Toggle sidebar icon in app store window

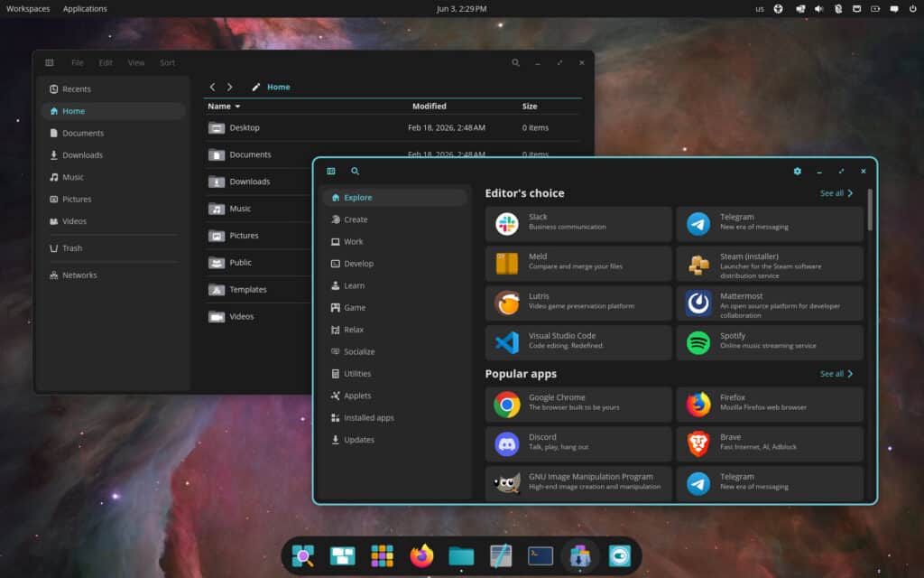pyautogui.click(x=331, y=171)
